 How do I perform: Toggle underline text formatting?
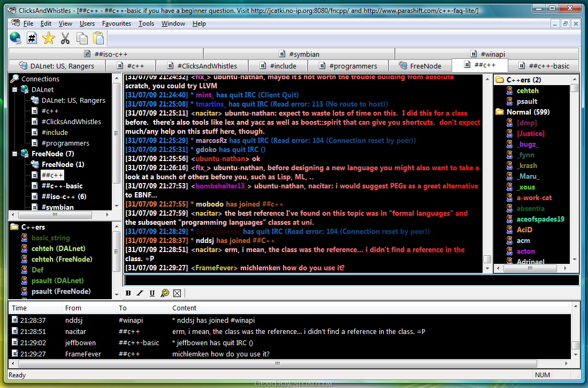coord(152,293)
